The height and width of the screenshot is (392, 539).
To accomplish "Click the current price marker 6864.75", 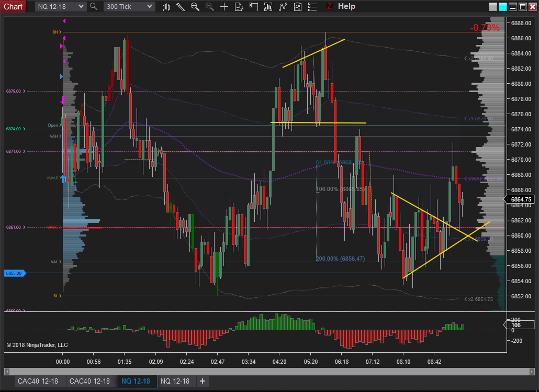I will pyautogui.click(x=519, y=199).
